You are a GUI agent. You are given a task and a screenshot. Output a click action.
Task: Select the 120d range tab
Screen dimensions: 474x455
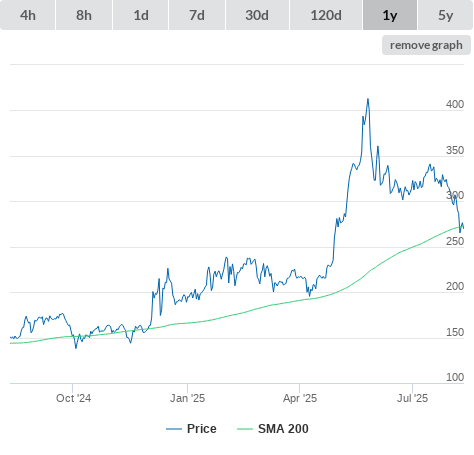(x=326, y=15)
